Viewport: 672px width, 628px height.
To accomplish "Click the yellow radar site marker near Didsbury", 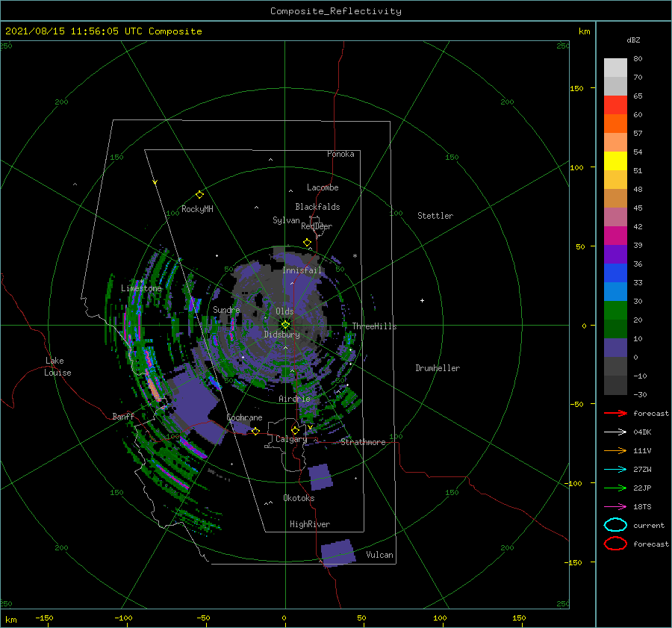I will tap(285, 325).
